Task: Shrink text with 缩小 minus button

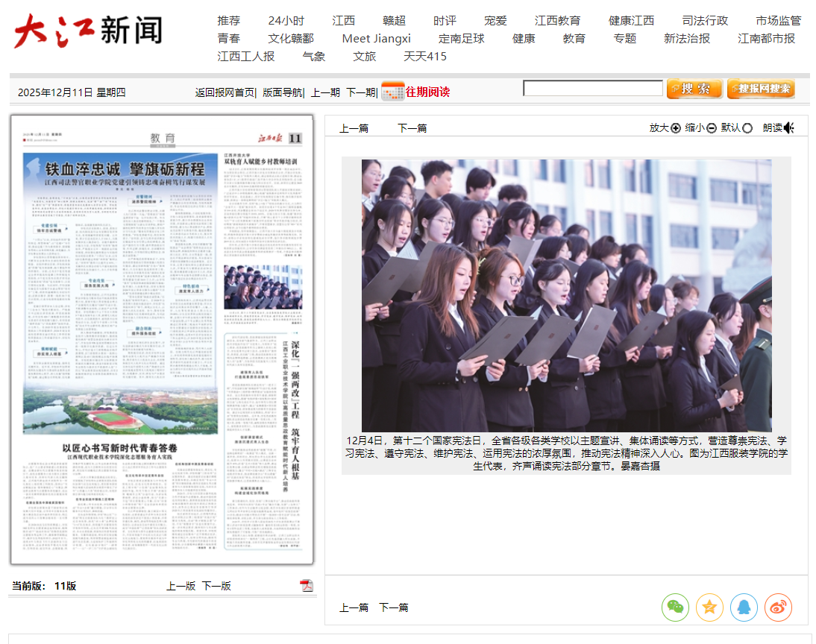Action: click(x=712, y=127)
